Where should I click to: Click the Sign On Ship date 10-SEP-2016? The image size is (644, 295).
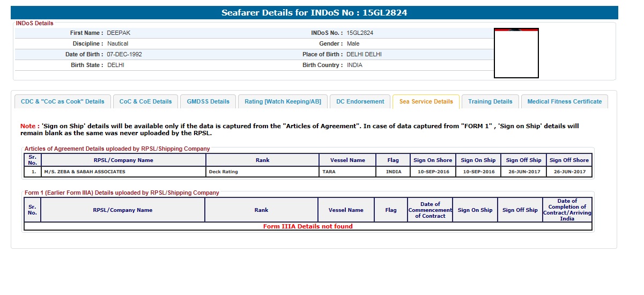click(x=478, y=172)
